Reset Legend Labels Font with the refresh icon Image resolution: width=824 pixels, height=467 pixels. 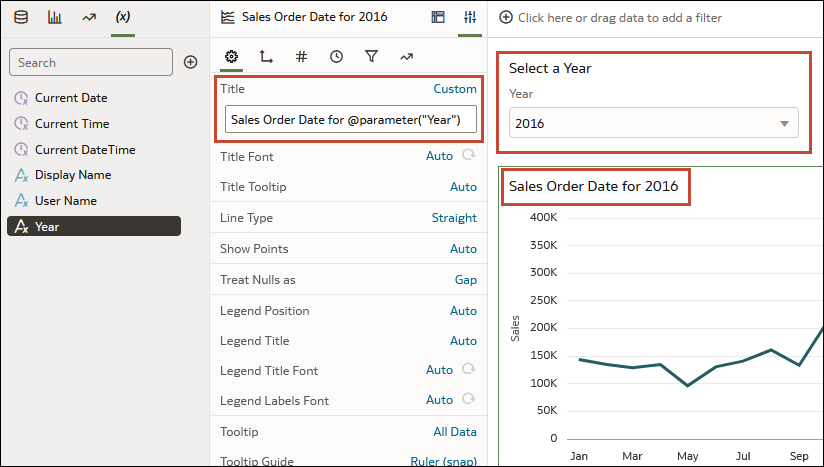tap(468, 399)
